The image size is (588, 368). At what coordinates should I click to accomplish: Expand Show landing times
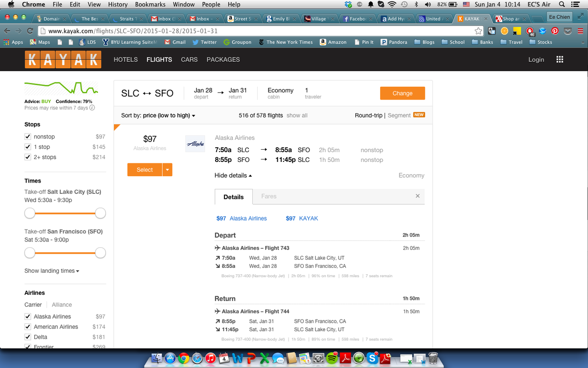pos(52,271)
